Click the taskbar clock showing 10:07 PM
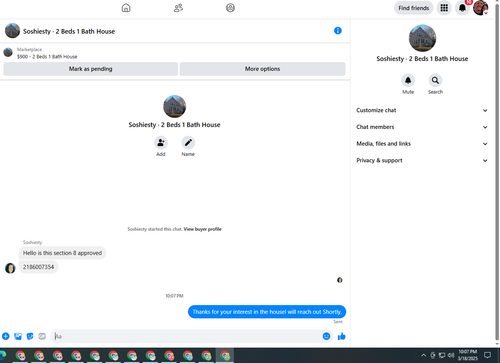This screenshot has width=500, height=363. (467, 355)
